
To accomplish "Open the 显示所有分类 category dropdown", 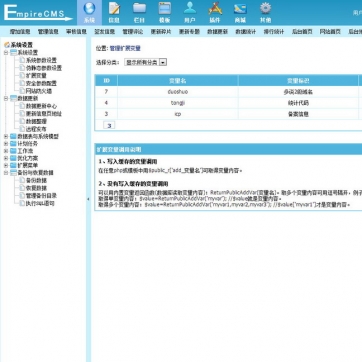I will 145,62.
